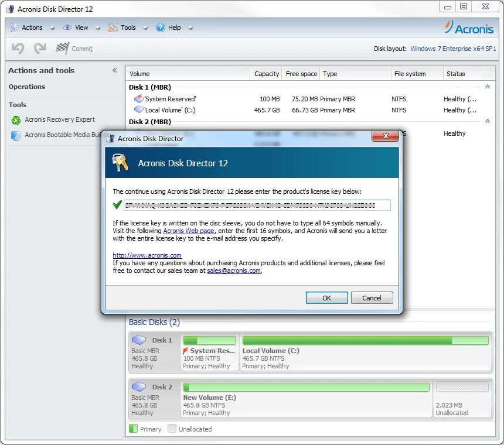Click the Commit button label
Image resolution: width=504 pixels, height=445 pixels.
pyautogui.click(x=82, y=49)
